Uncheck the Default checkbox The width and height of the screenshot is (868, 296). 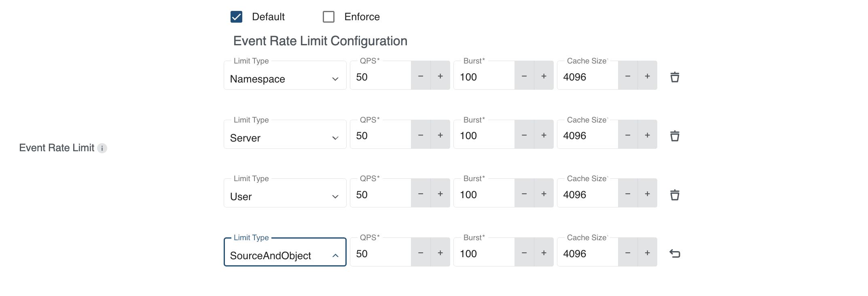[236, 17]
